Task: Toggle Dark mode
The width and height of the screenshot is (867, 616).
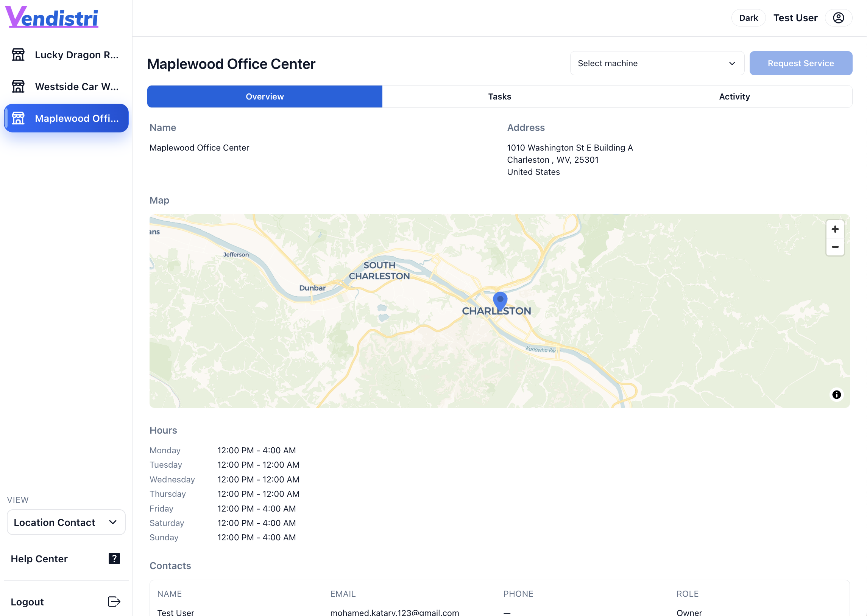Action: (748, 17)
